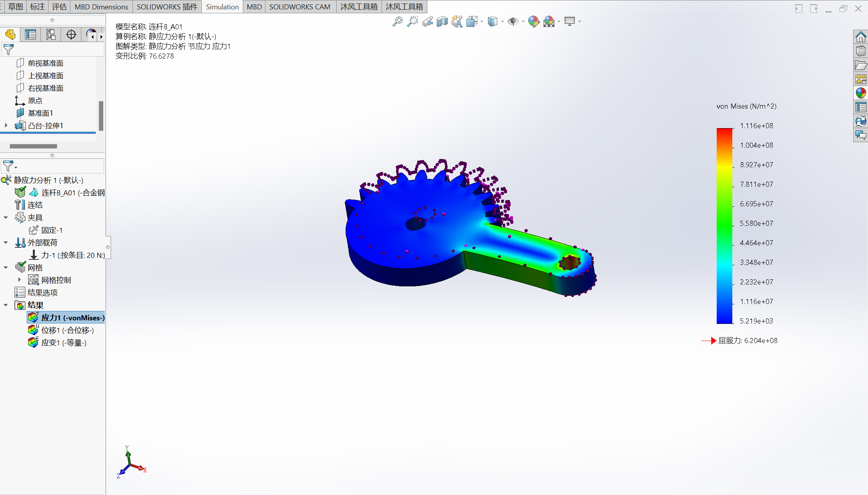Return to the Previous View
868x495 pixels.
point(427,21)
